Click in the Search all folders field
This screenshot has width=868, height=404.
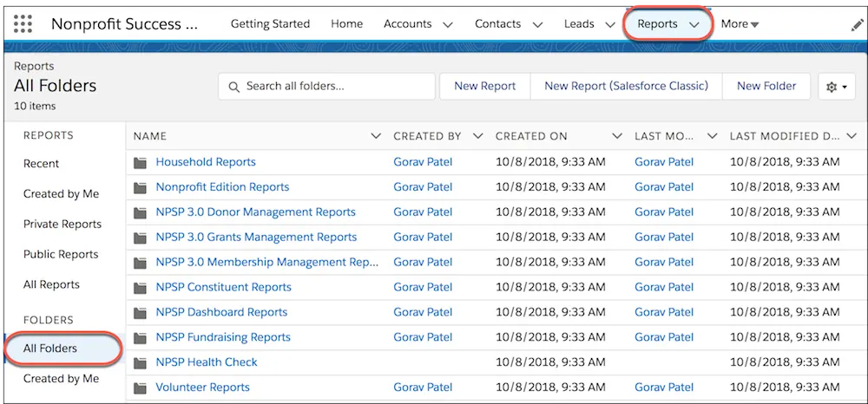click(x=326, y=87)
